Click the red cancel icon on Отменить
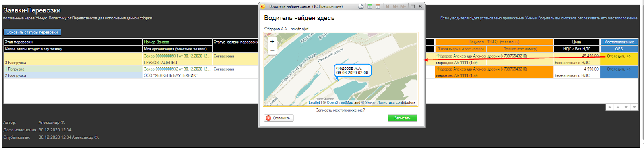The image size is (644, 150). 268,118
